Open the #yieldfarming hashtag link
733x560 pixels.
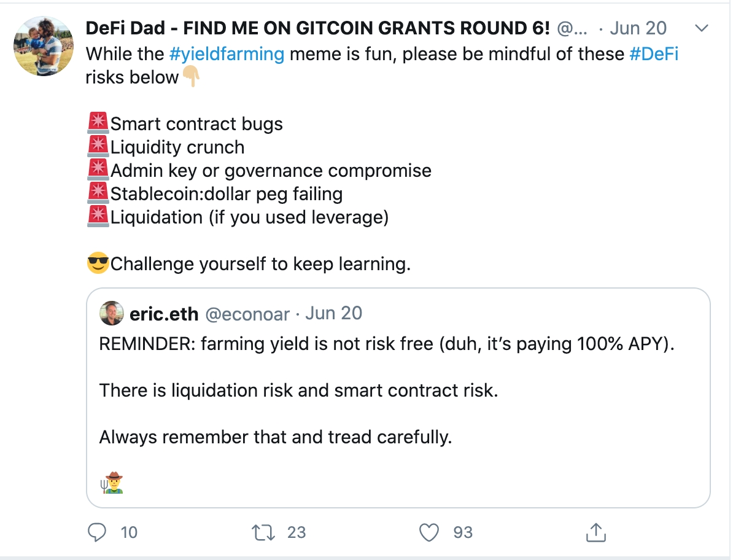click(x=227, y=54)
